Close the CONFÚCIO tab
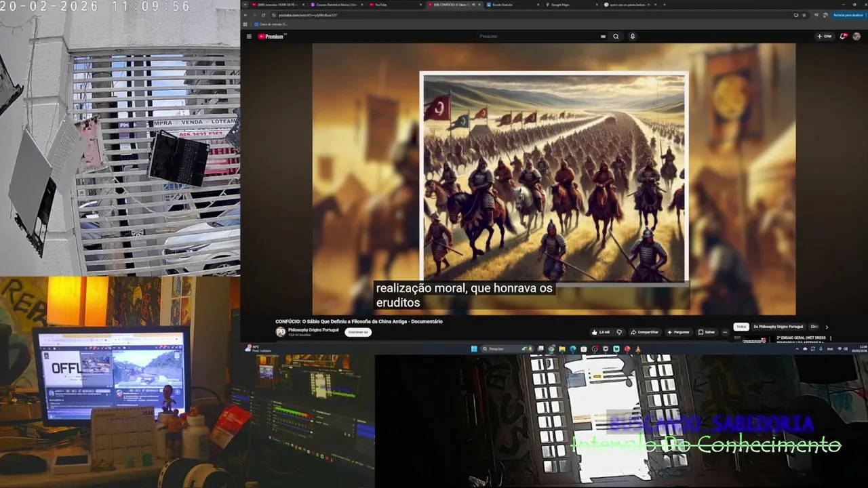868x488 pixels. click(x=479, y=5)
